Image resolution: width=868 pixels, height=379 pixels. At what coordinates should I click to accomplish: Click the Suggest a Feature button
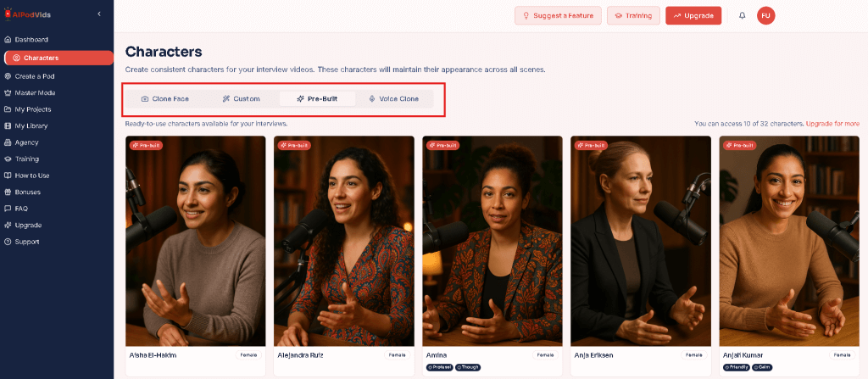point(558,15)
